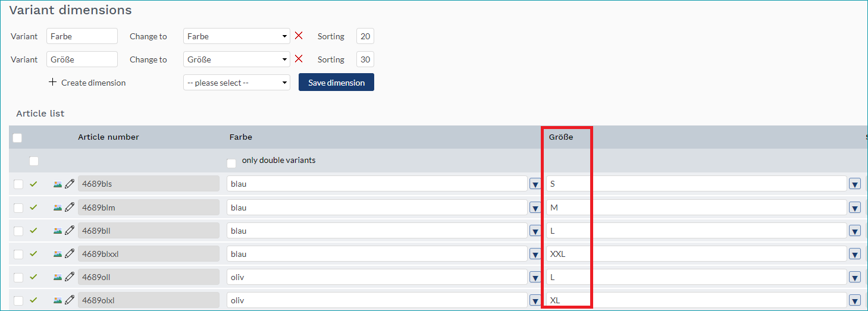Viewport: 868px width, 311px height.
Task: Focus Variant name field containing Farbe
Action: [x=82, y=36]
